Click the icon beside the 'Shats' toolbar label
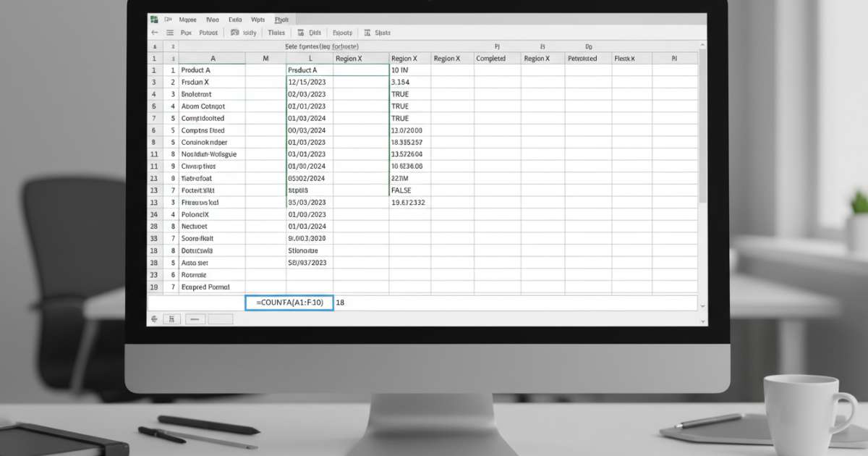This screenshot has height=456, width=868. point(367,33)
